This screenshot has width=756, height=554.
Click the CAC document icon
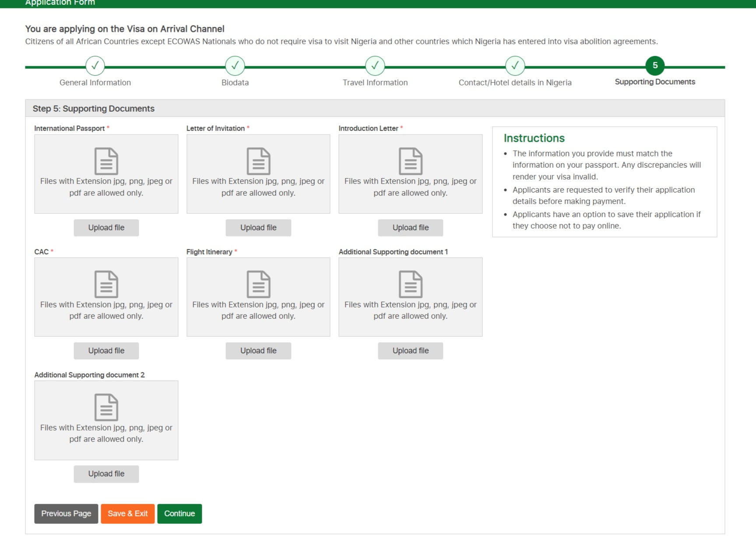(x=106, y=284)
